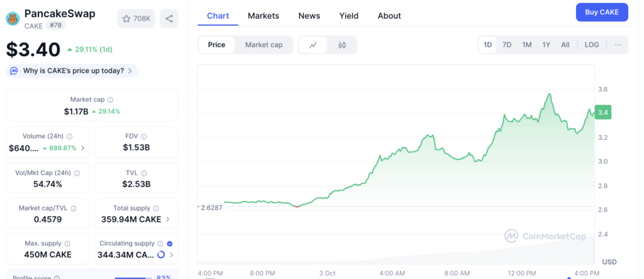The image size is (644, 279).
Task: Click the 708K watchlist star button
Action: (136, 19)
